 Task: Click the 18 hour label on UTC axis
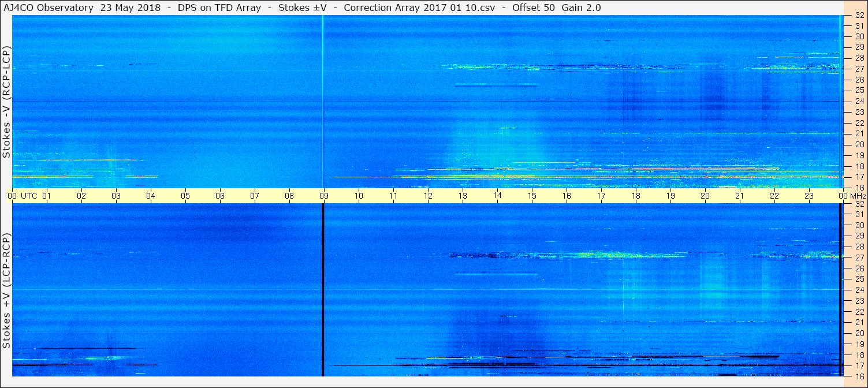pyautogui.click(x=636, y=196)
